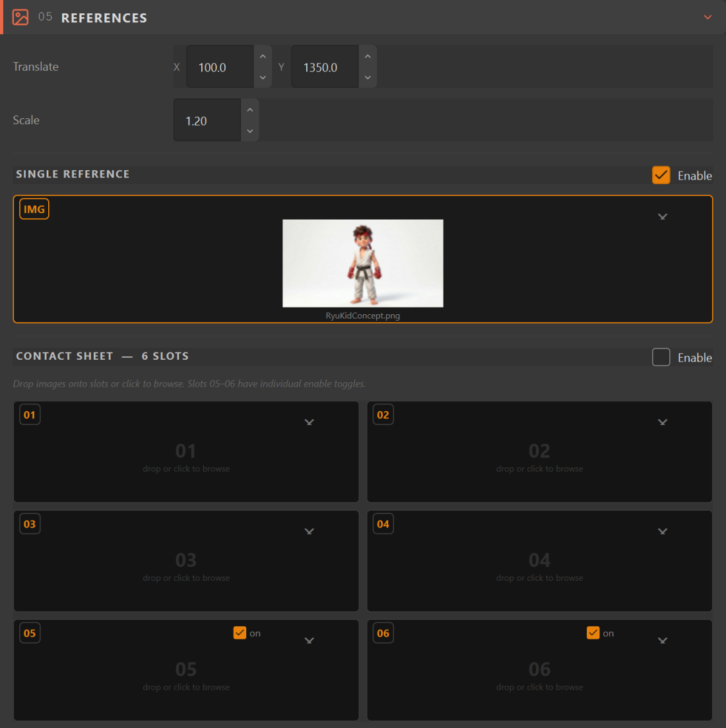Collapse the References section chevron
Viewport: 726px width, 728px height.
(708, 17)
